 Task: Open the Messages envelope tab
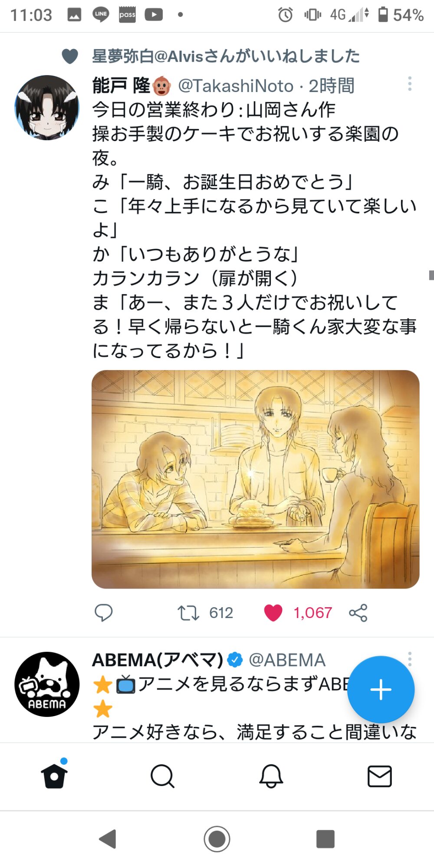(380, 776)
